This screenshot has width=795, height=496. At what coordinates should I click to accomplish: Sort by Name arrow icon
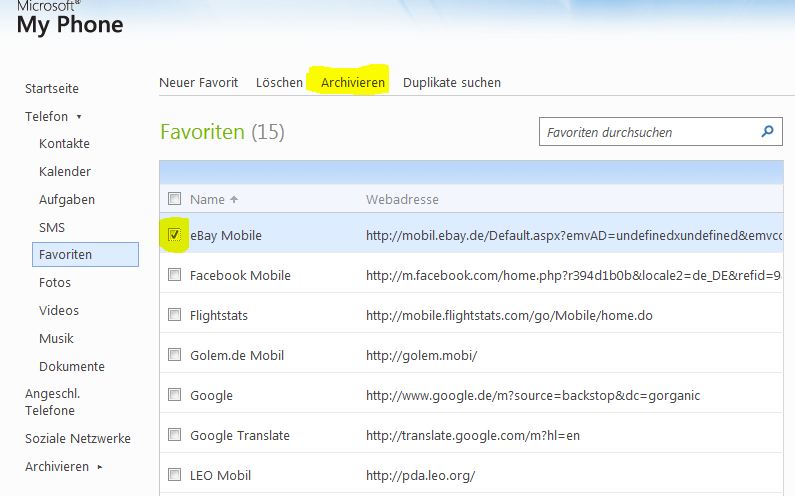(x=234, y=199)
